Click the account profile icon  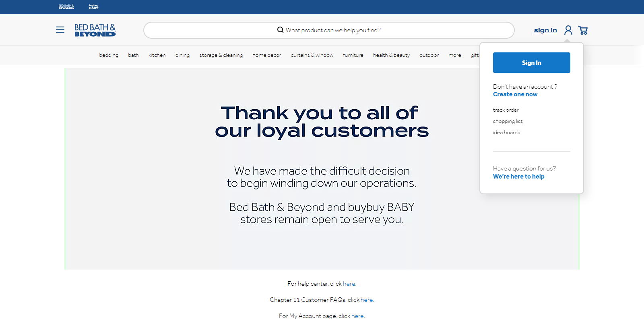pos(568,30)
